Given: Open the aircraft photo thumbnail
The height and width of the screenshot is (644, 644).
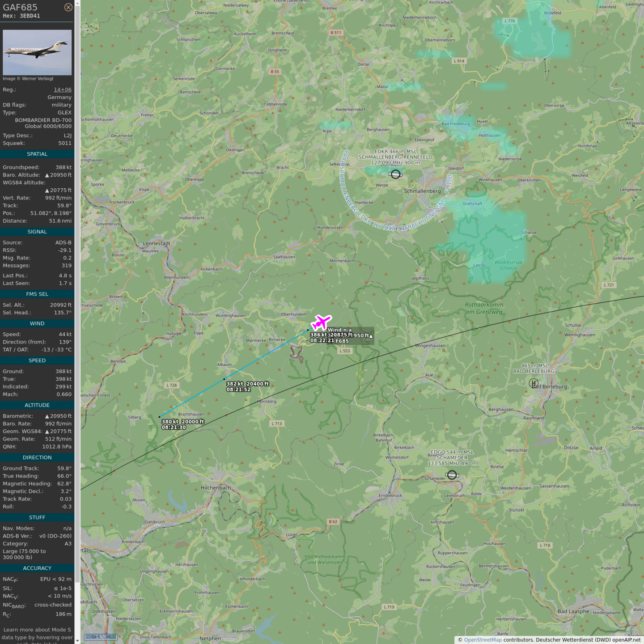Looking at the screenshot, I should point(37,52).
